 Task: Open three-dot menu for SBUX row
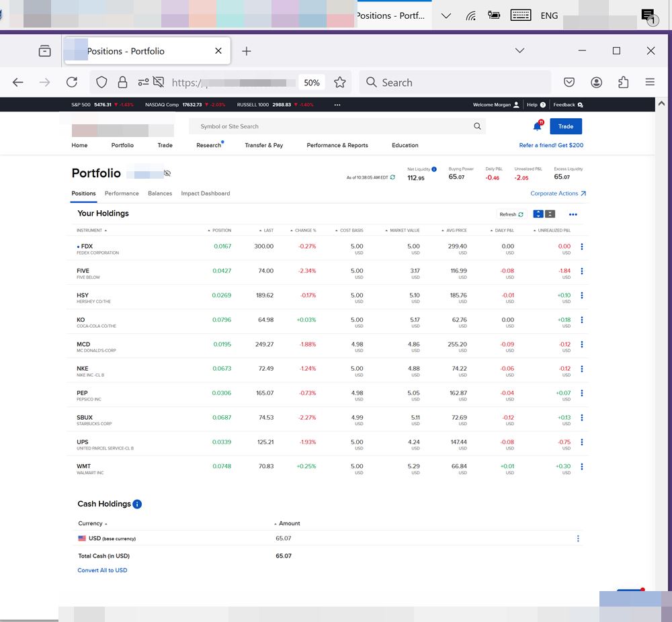point(581,417)
